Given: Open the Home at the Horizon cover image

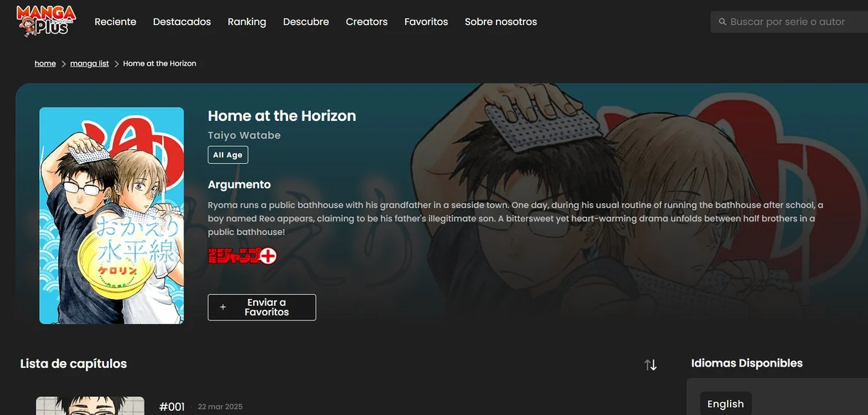Looking at the screenshot, I should (112, 216).
